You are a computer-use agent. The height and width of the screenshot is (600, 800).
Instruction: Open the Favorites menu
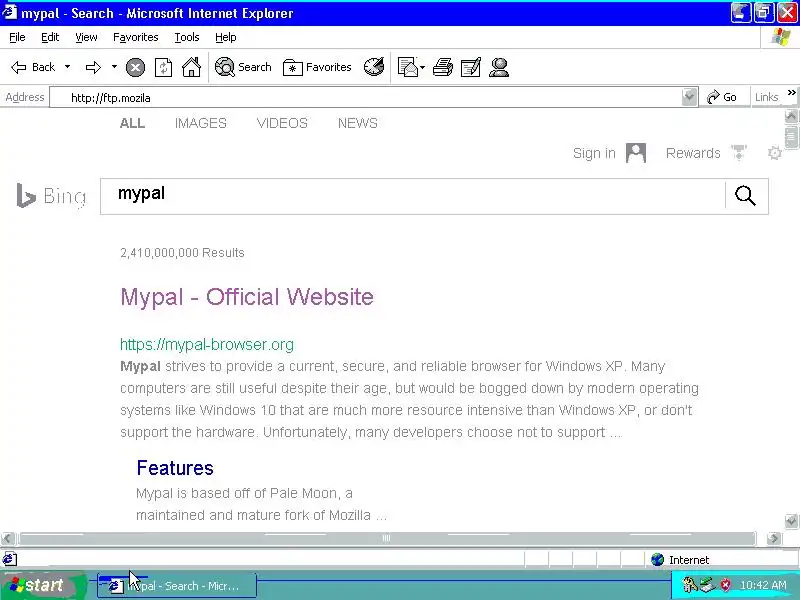pyautogui.click(x=136, y=37)
